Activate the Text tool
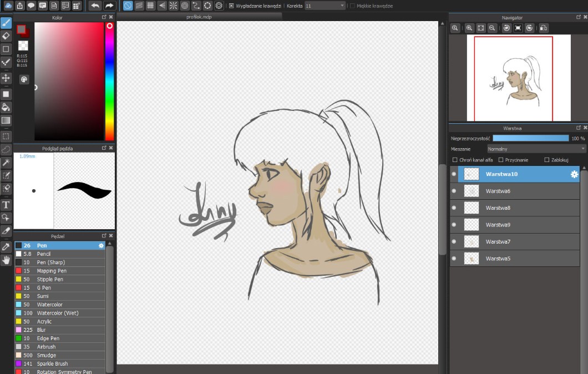The width and height of the screenshot is (588, 374). click(x=6, y=204)
